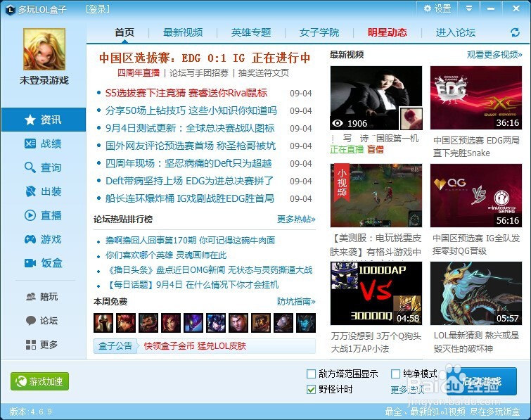Play the 10000AP VS 04:58 video
The height and width of the screenshot is (420, 531).
(x=376, y=293)
